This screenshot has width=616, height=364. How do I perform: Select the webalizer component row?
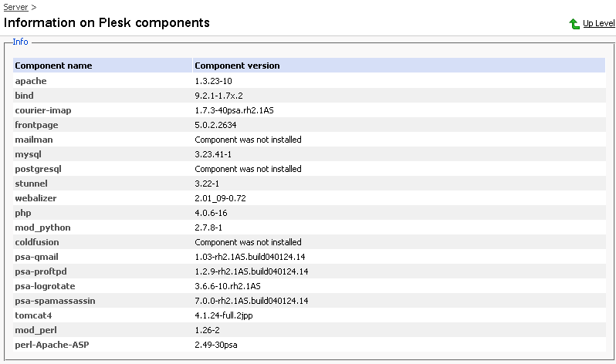(x=310, y=198)
